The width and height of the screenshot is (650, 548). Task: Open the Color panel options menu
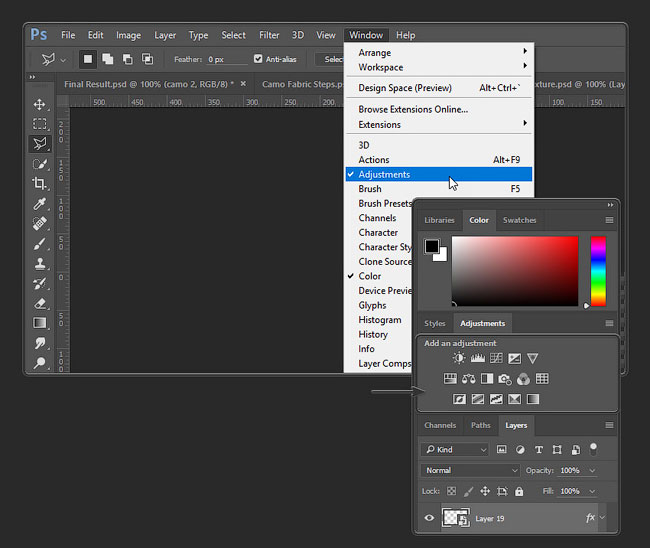pyautogui.click(x=609, y=220)
